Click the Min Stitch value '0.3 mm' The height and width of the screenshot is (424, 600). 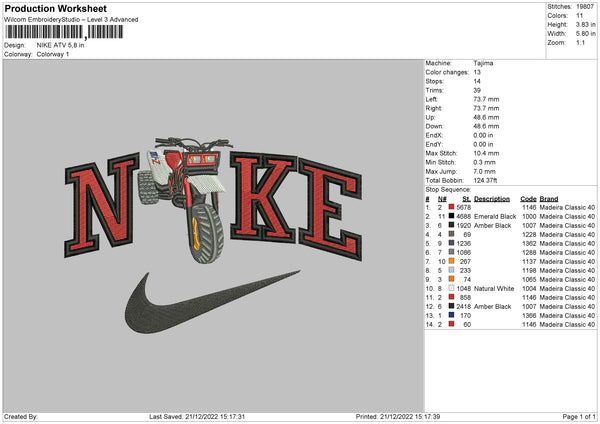click(x=484, y=162)
